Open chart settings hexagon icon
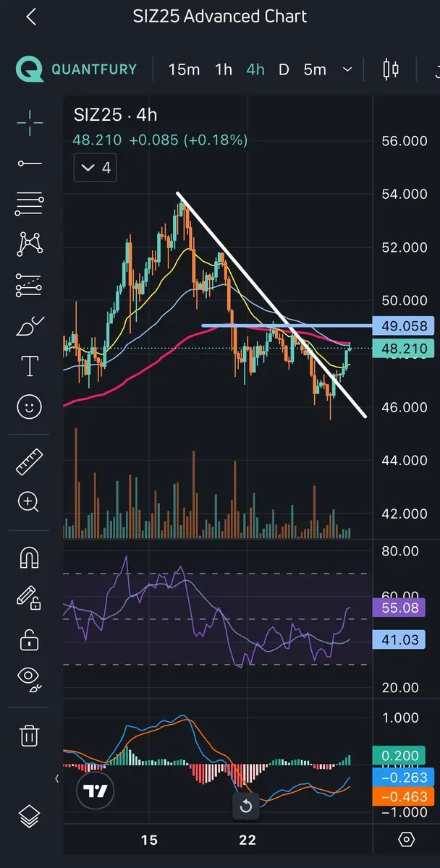This screenshot has height=868, width=440. [407, 840]
